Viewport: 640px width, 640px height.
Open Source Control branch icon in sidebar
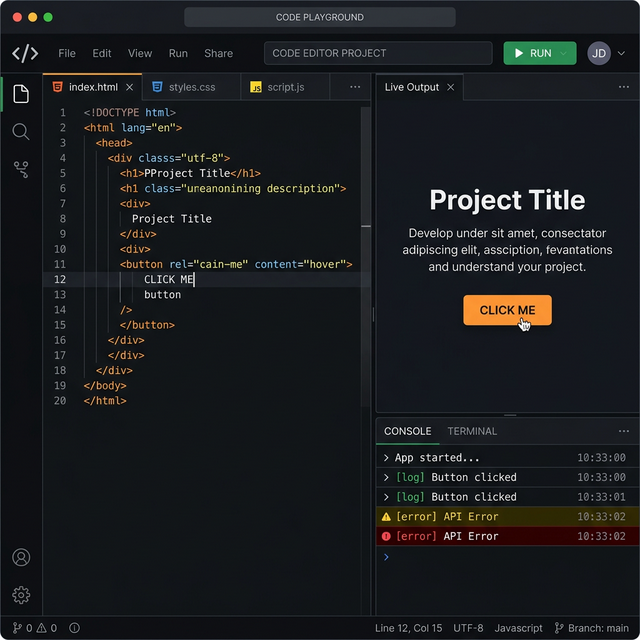point(21,170)
